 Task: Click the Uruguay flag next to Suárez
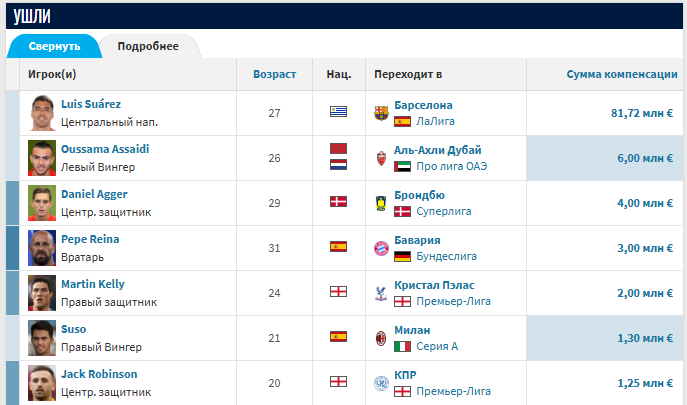point(338,112)
